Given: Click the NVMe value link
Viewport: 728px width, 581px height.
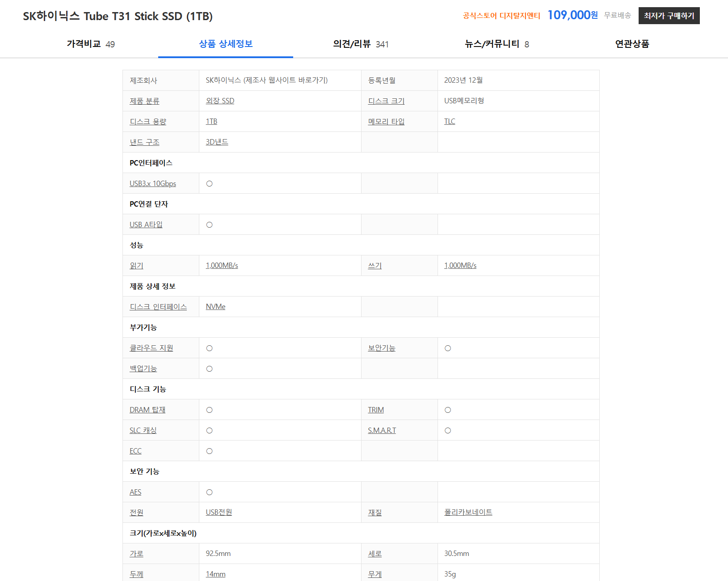Looking at the screenshot, I should (x=215, y=307).
